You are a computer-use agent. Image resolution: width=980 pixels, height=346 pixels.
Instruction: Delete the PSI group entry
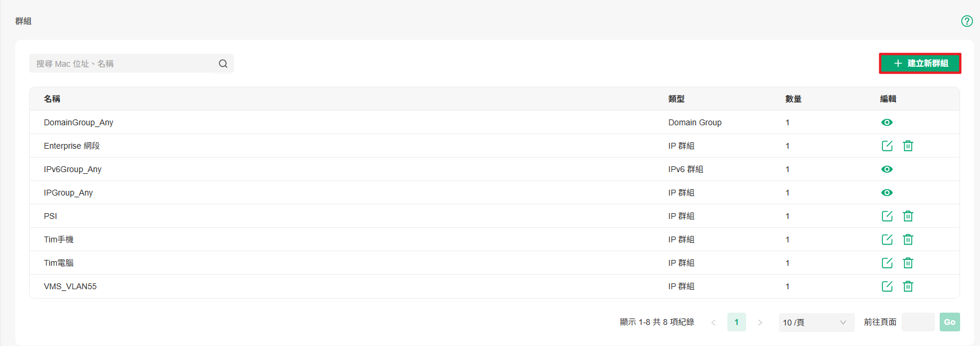click(x=908, y=216)
